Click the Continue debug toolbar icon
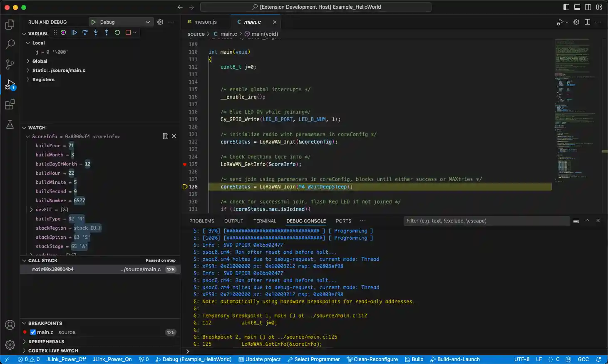This screenshot has width=608, height=364. (74, 33)
